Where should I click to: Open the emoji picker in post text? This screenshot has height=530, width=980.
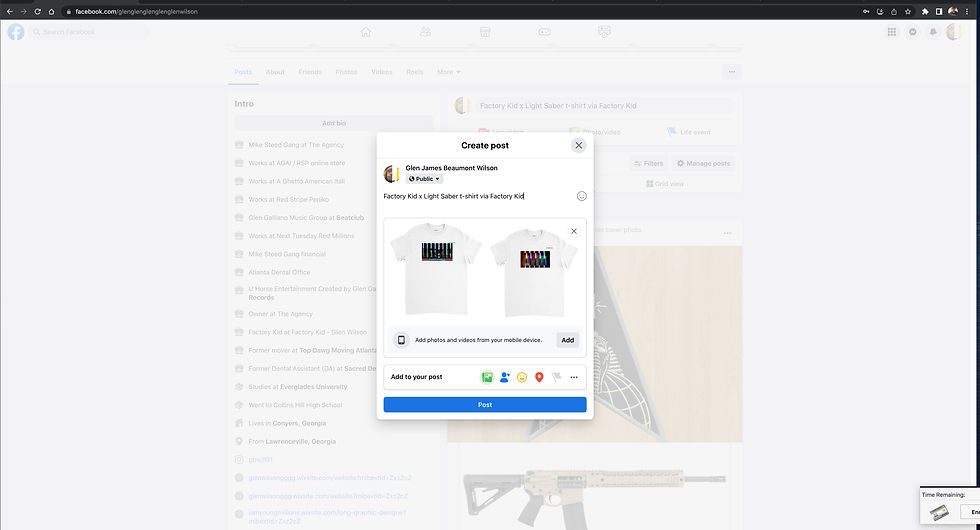[x=581, y=196]
